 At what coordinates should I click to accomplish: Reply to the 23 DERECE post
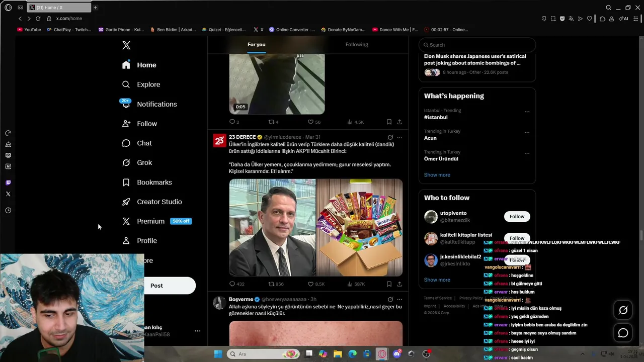click(236, 284)
